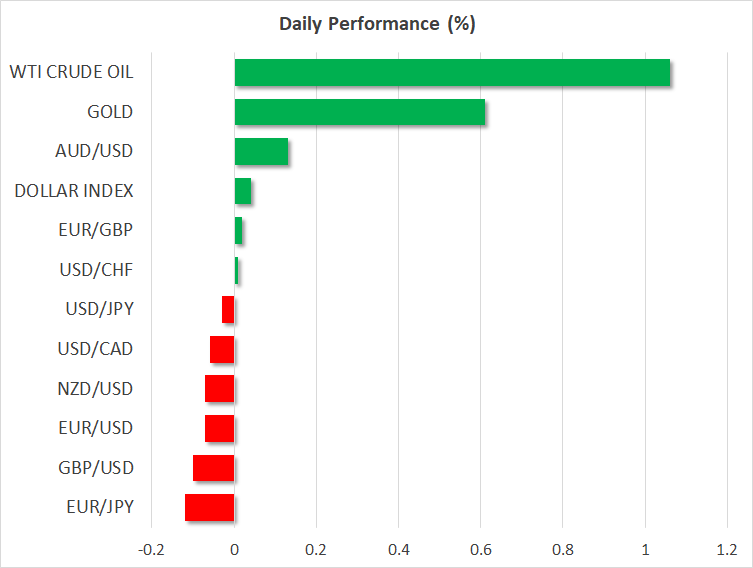Click the AUD/USD green bar
The width and height of the screenshot is (753, 568).
(261, 152)
